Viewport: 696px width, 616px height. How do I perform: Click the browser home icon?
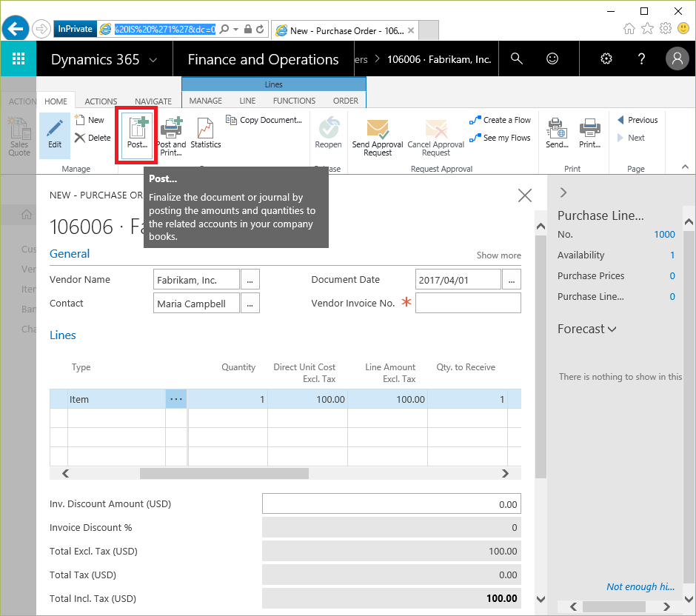pyautogui.click(x=629, y=29)
